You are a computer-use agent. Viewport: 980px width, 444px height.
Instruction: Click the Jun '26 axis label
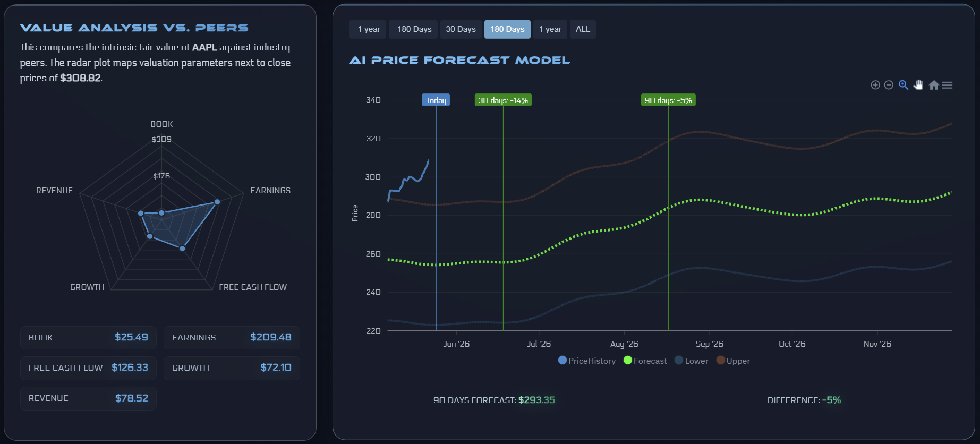point(456,344)
